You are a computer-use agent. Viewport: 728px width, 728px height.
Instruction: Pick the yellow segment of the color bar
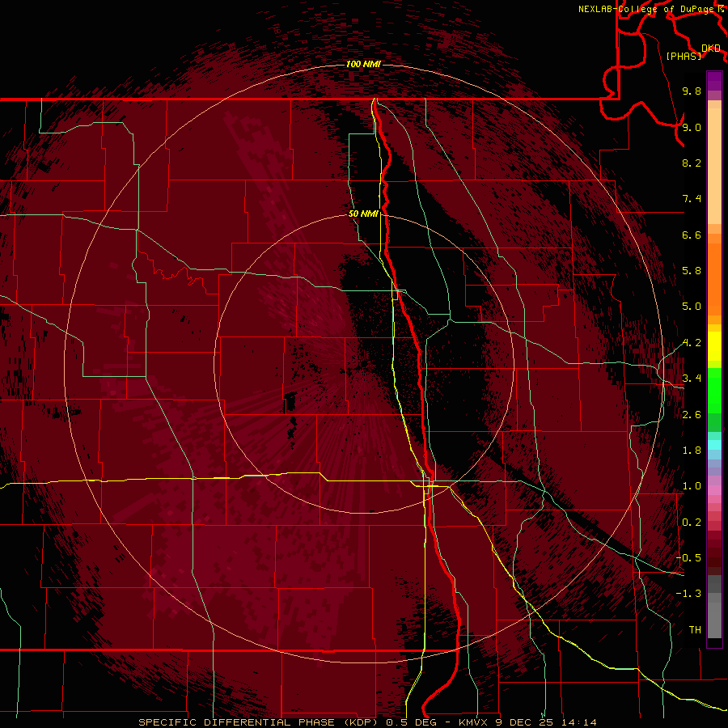click(714, 346)
